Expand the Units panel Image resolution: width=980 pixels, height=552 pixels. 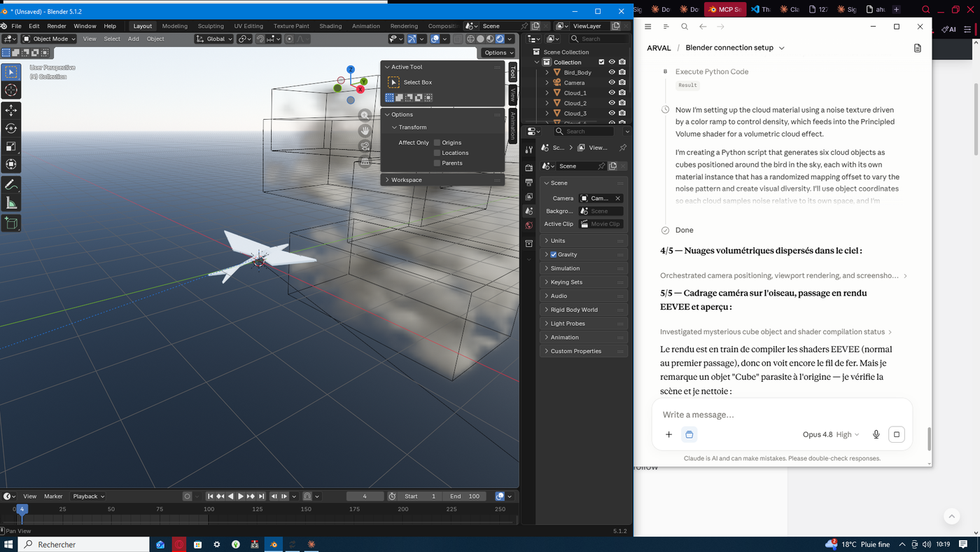[584, 241]
